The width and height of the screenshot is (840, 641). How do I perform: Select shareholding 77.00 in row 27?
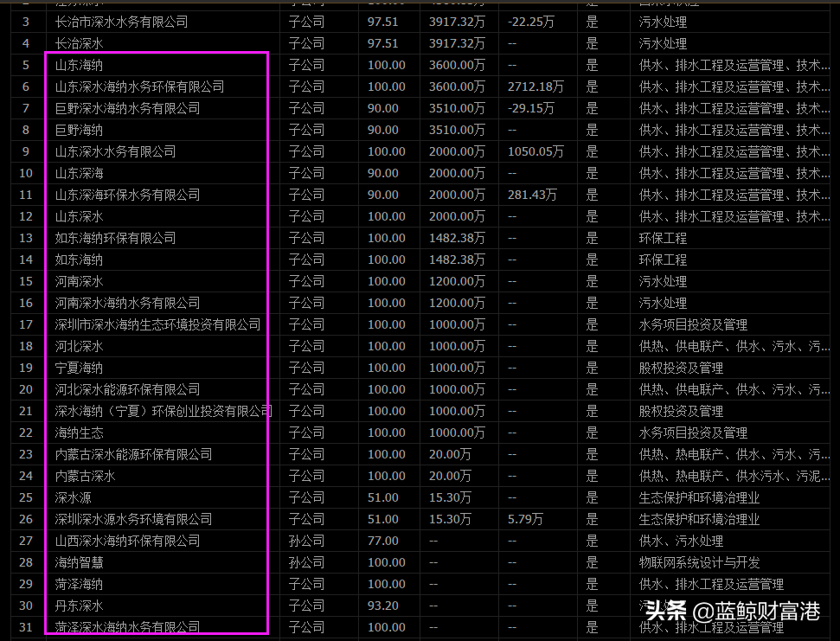383,541
